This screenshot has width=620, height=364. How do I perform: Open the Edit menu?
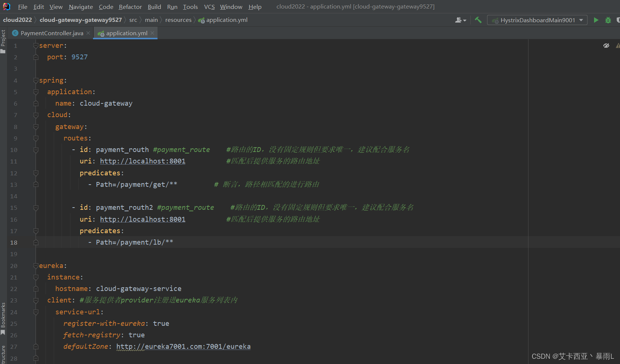pos(39,7)
